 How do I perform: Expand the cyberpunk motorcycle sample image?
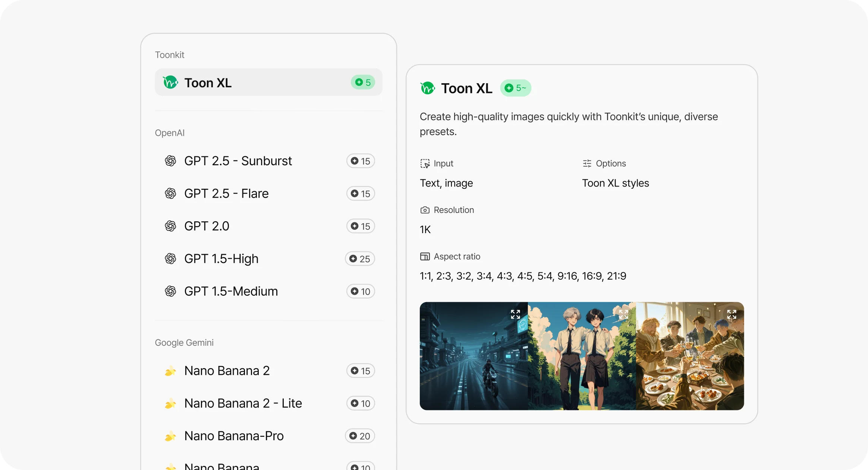[515, 314]
